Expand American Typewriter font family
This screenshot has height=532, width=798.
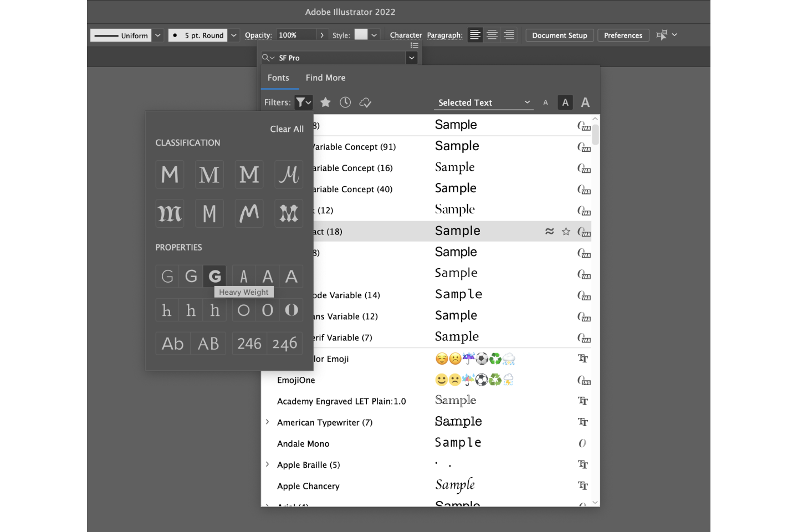click(267, 422)
